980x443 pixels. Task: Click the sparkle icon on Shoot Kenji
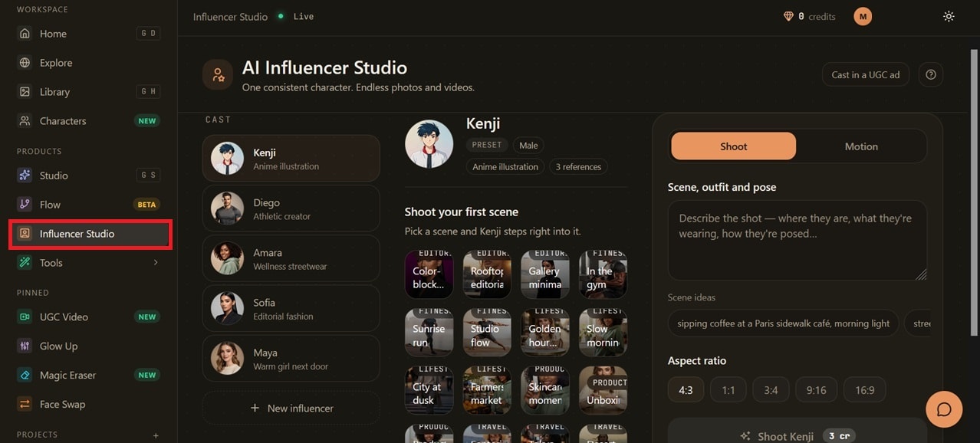coord(745,436)
